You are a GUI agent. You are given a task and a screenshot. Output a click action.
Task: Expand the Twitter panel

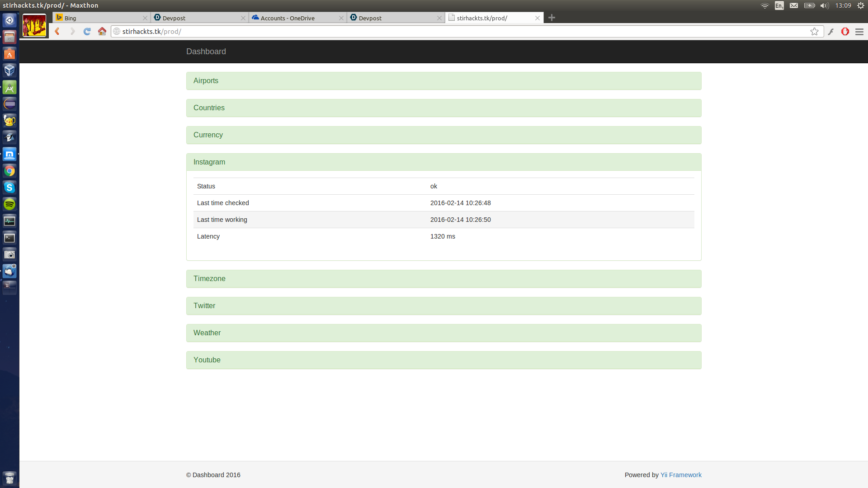204,306
